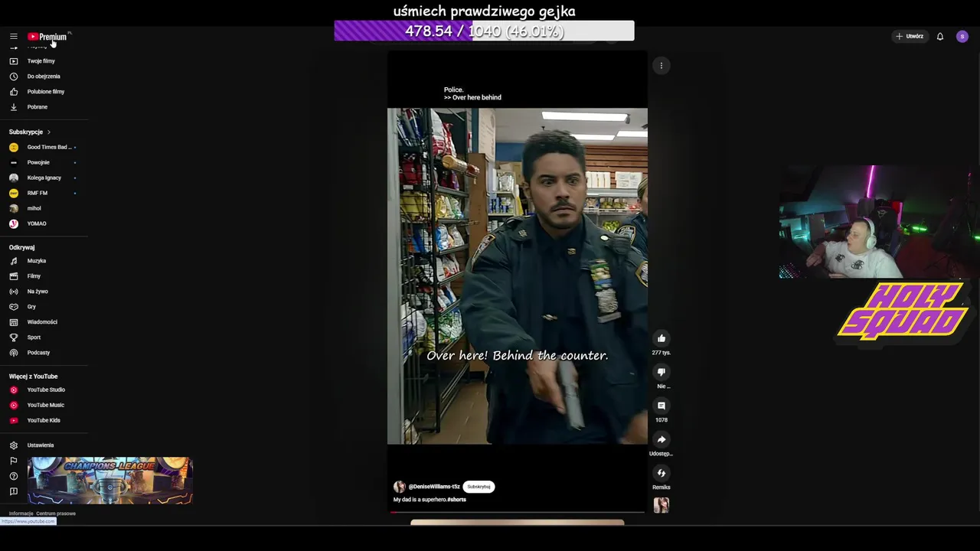Image resolution: width=980 pixels, height=551 pixels.
Task: Subscribe with the Subskrybuj button
Action: point(479,487)
